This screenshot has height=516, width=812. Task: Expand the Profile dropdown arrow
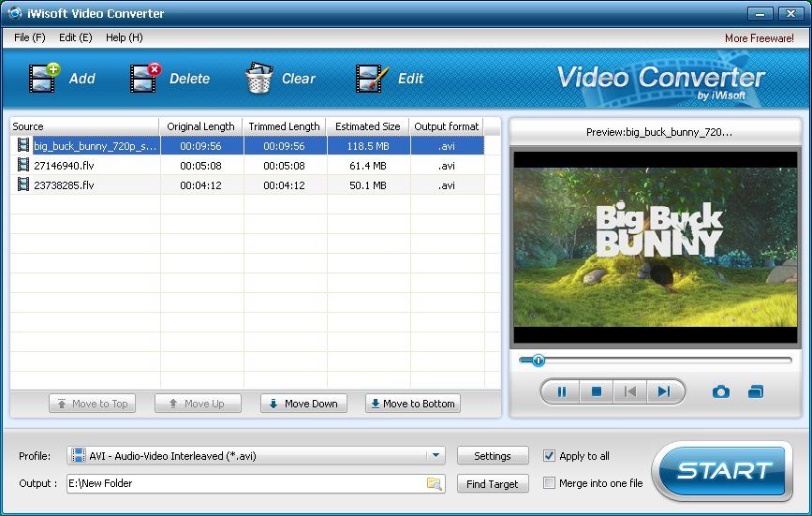[436, 455]
